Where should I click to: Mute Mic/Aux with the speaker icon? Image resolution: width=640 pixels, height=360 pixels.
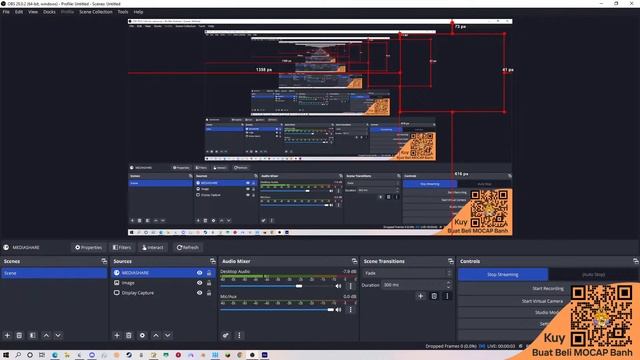click(x=338, y=310)
